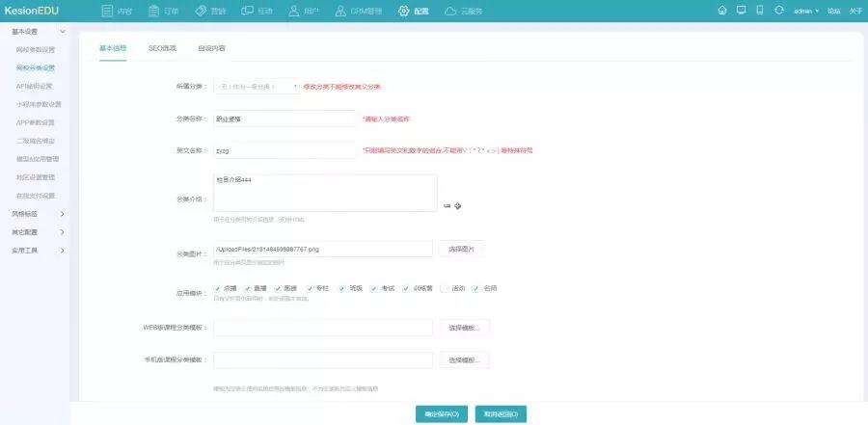Toggle the 考试 module checkbox
This screenshot has height=425, width=868.
373,288
